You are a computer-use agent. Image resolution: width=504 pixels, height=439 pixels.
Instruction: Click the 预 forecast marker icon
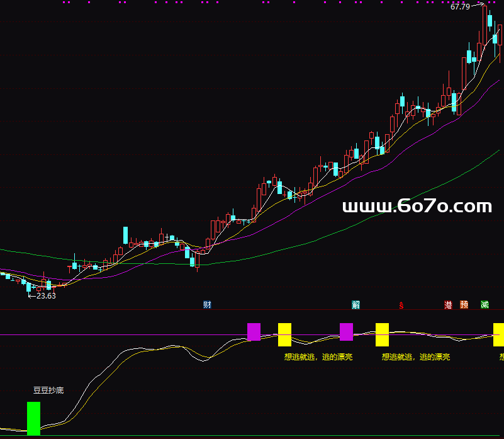point(464,305)
